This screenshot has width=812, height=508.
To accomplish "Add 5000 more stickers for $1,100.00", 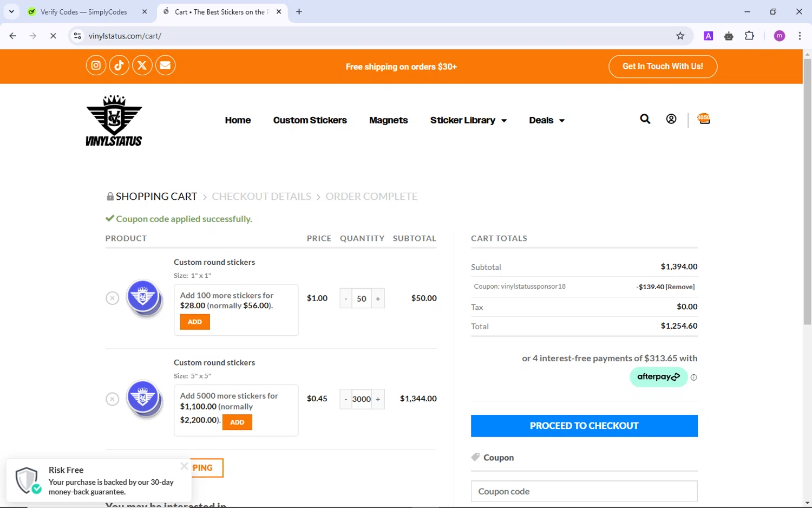I will coord(237,422).
